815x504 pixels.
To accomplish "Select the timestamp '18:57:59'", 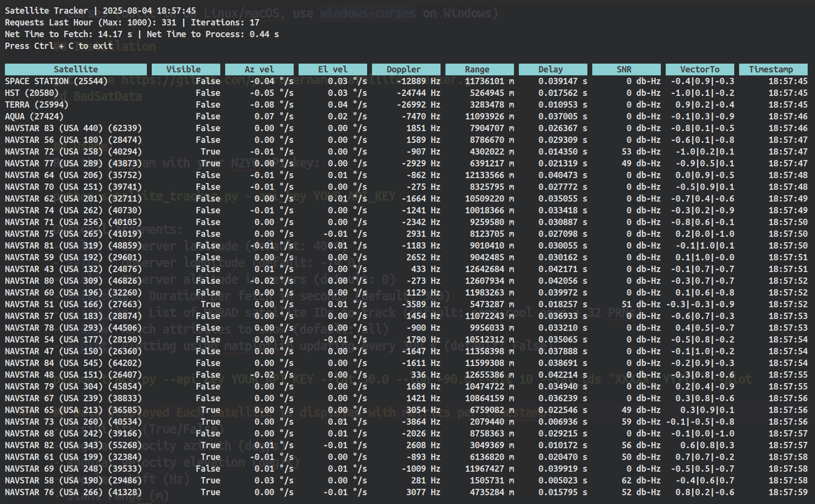I will point(788,492).
